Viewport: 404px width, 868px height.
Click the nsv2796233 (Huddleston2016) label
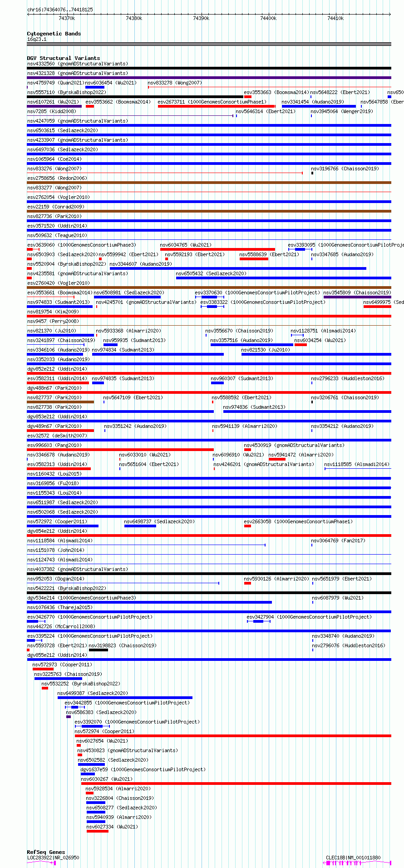pos(348,378)
